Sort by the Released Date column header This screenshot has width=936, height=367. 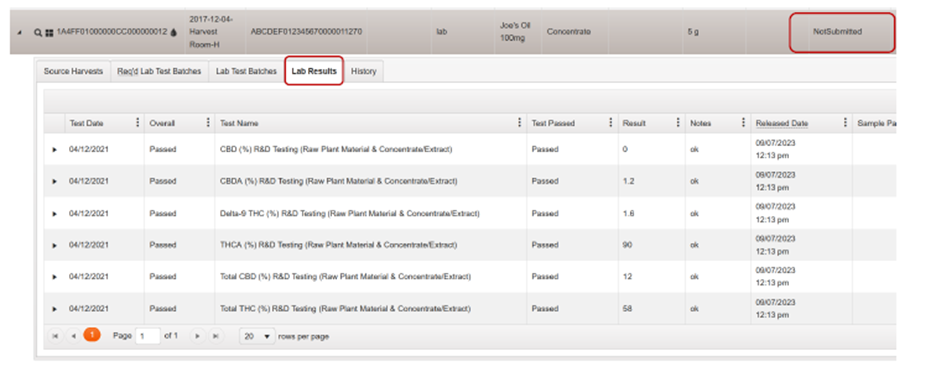pyautogui.click(x=782, y=123)
